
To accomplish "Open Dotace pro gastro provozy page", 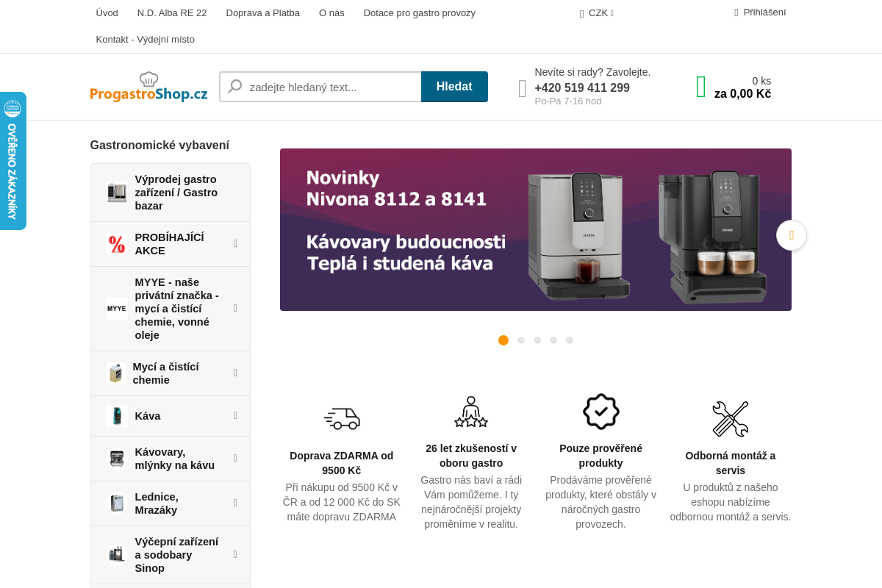I will point(420,13).
